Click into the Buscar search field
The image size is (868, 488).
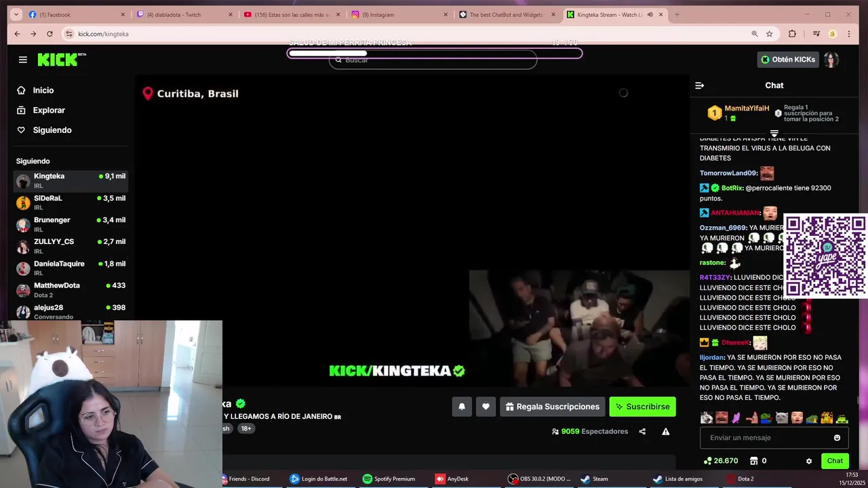pyautogui.click(x=433, y=60)
